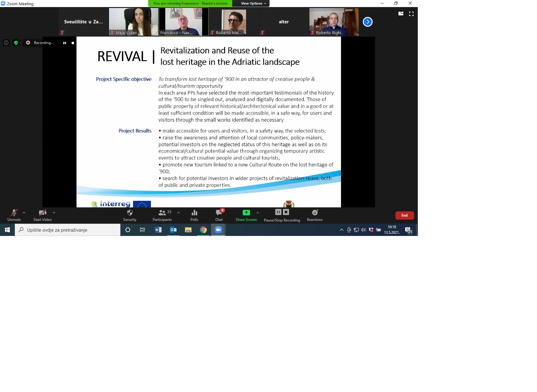537x392 pixels.
Task: Unmute the microphone
Action: 14,215
